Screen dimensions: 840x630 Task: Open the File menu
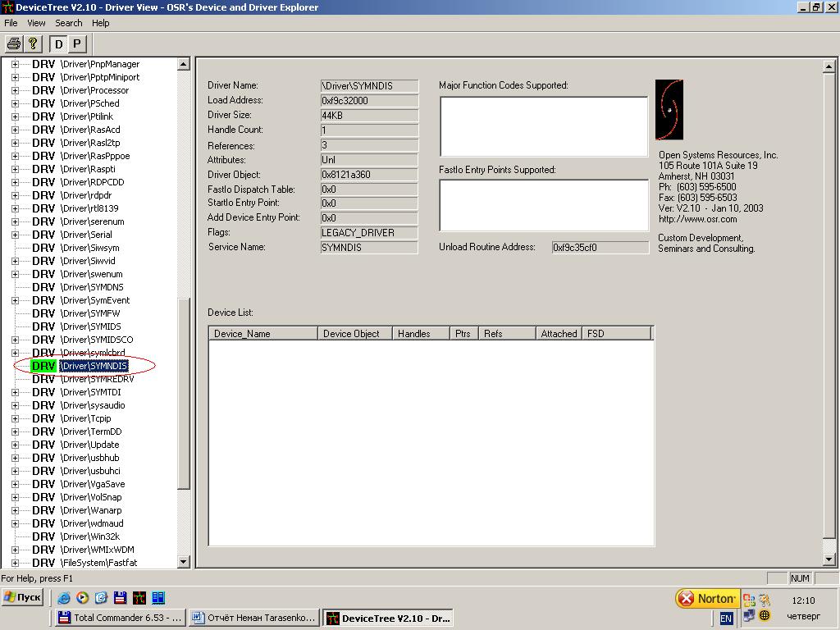point(11,23)
